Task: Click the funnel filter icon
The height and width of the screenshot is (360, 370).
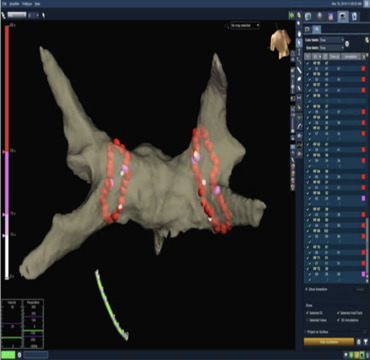Action: point(366,342)
